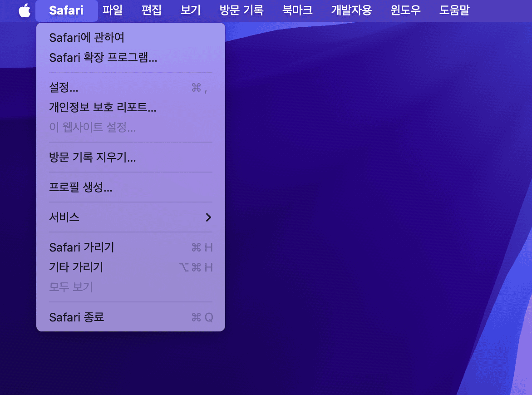Viewport: 532px width, 395px height.
Task: Open the 도움말 menu
Action: [x=454, y=10]
